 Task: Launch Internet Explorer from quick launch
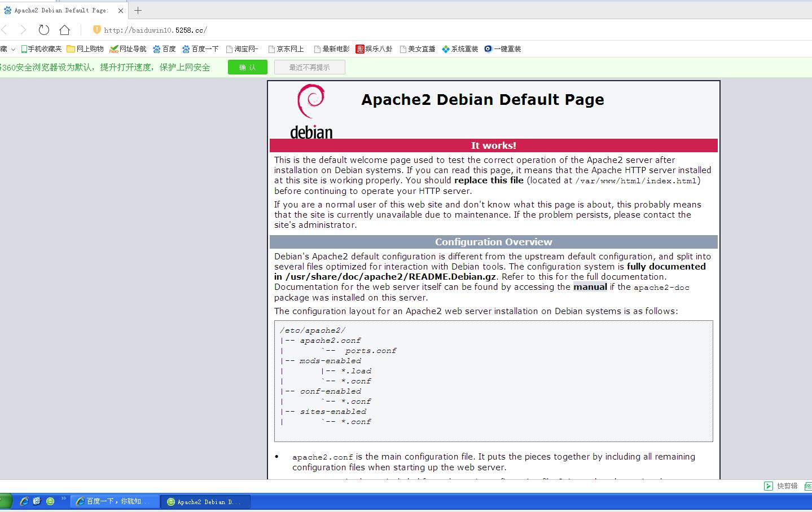point(24,501)
